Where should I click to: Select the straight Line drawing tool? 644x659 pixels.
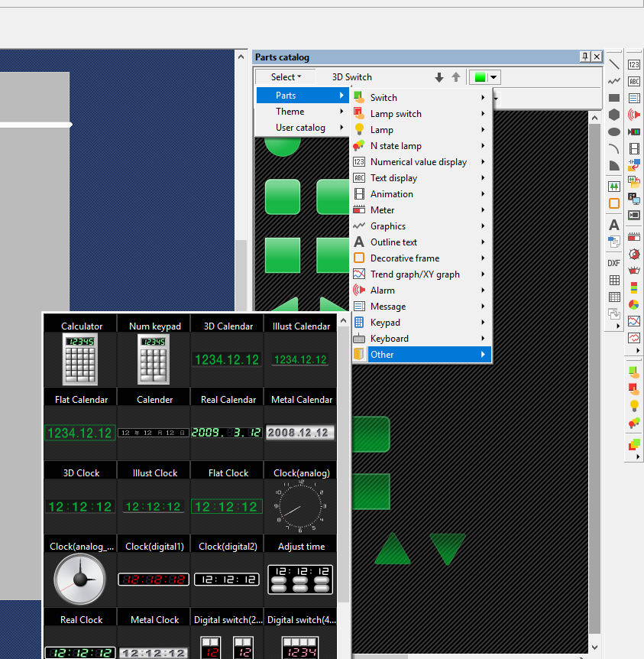click(614, 65)
